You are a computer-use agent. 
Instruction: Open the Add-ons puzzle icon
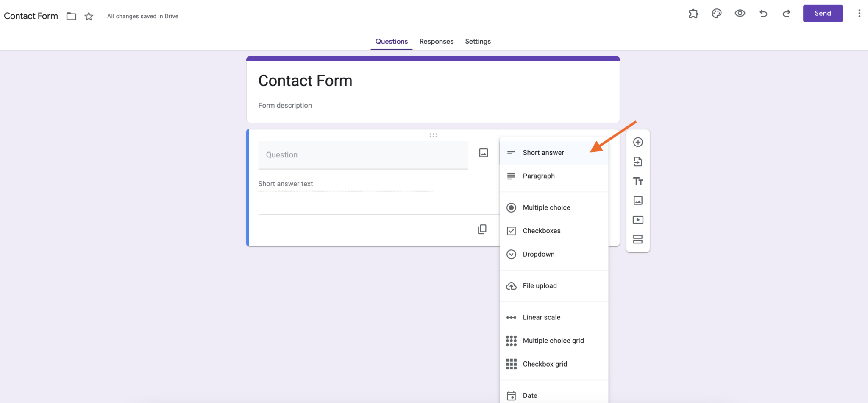693,13
